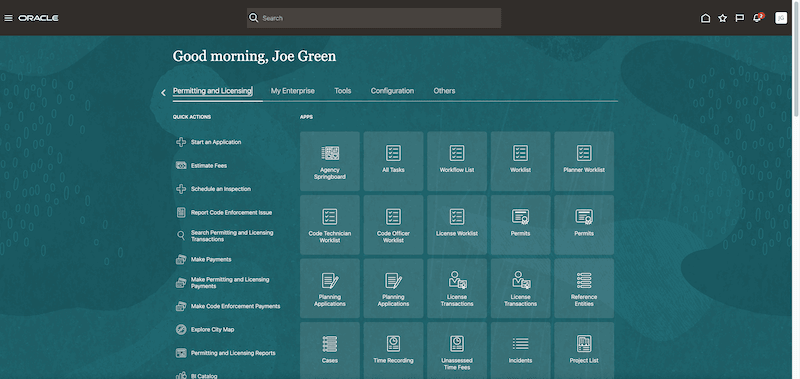The height and width of the screenshot is (379, 800).
Task: Open the hamburger navigator menu
Action: (8, 18)
